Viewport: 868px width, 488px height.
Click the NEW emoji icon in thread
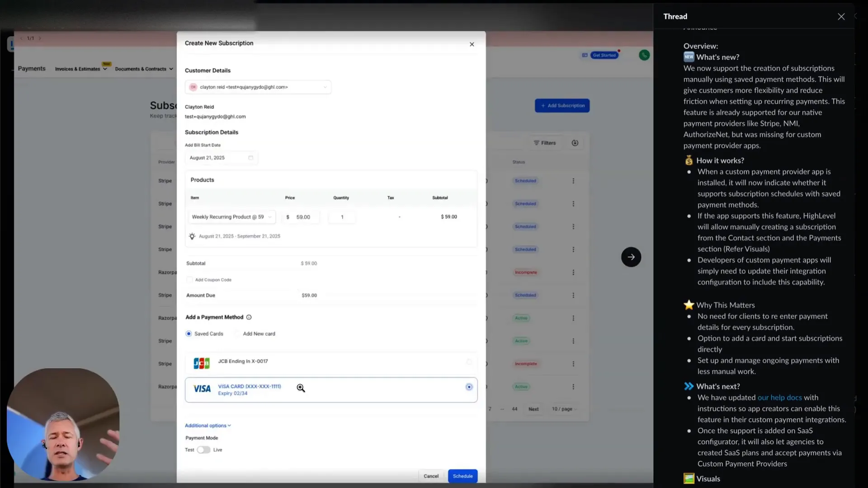[x=689, y=57]
